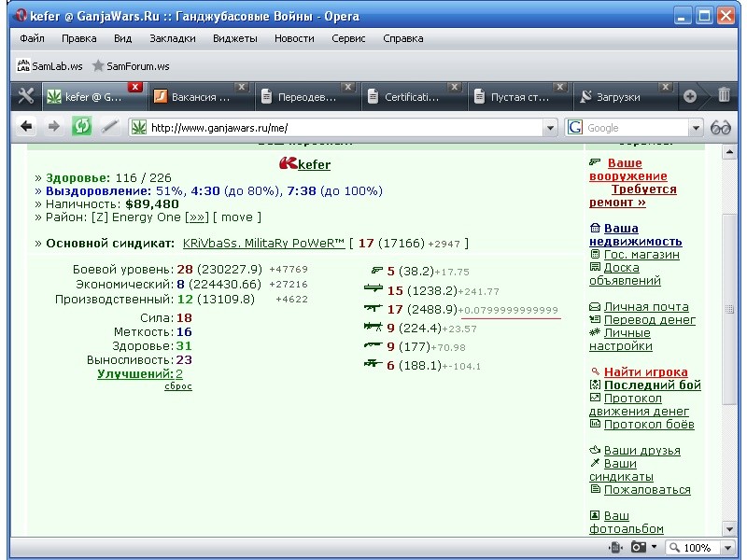Open the Протокол боёв link
Viewport: 747px width, 560px height.
point(649,424)
